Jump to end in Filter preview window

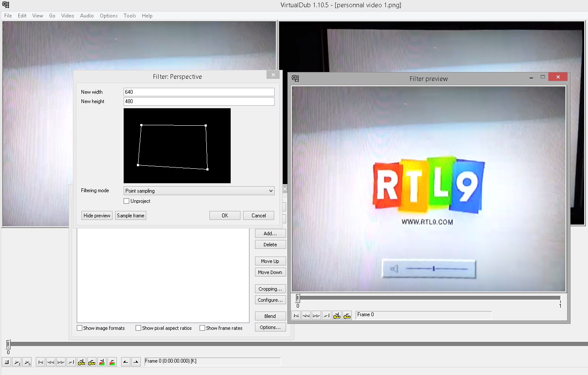[x=327, y=316]
